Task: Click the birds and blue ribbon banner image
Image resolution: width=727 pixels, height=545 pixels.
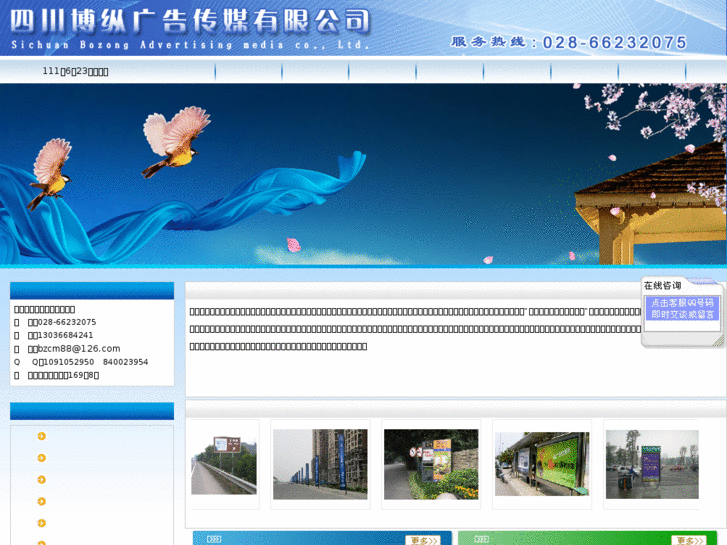Action: pos(364,174)
